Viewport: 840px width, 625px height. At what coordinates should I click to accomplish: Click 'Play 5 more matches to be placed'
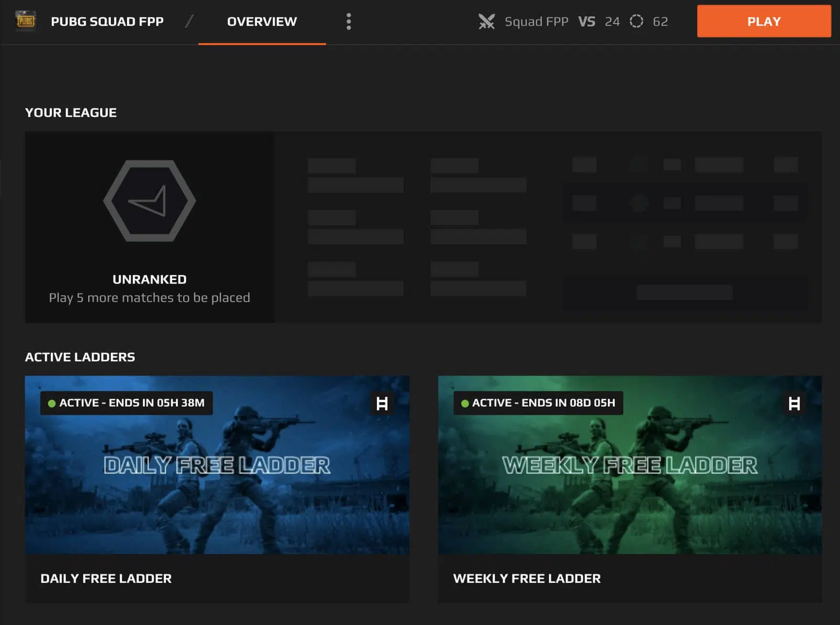click(150, 298)
